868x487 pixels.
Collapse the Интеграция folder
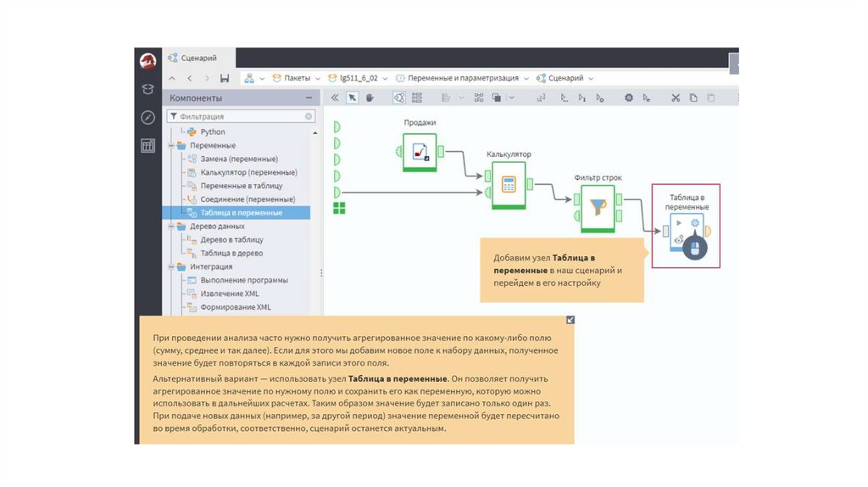(171, 267)
